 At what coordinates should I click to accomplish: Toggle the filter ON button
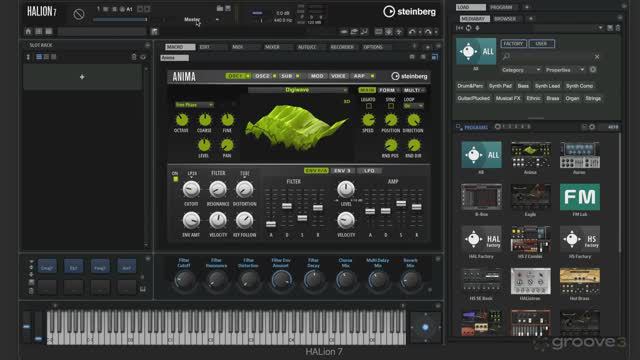(176, 179)
